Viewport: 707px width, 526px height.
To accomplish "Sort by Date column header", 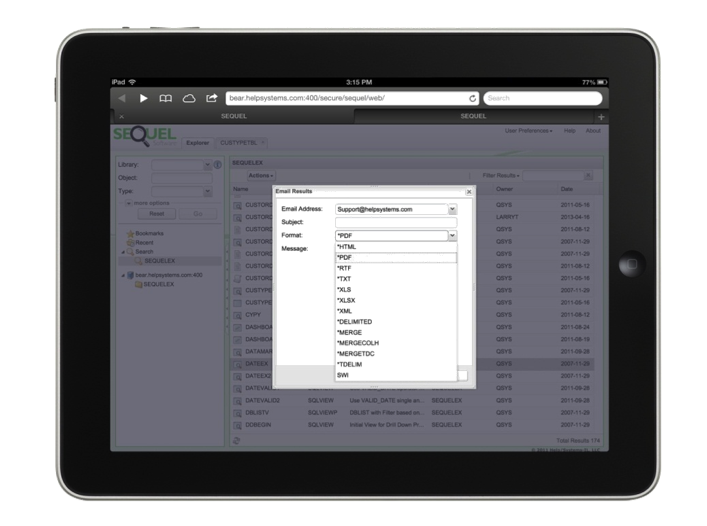I will click(x=567, y=189).
